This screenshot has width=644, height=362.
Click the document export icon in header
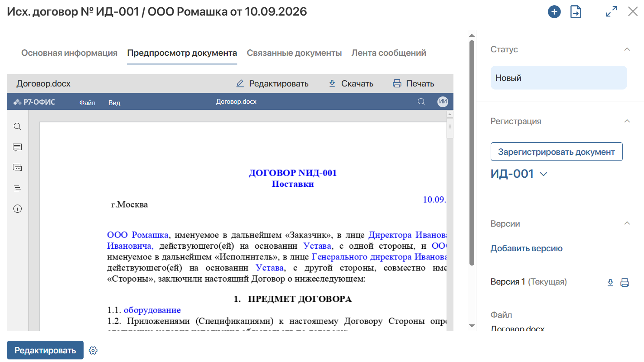(576, 12)
